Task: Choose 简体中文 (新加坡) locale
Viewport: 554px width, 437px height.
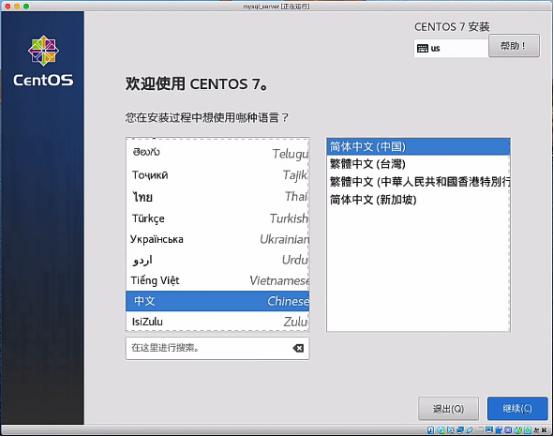Action: click(418, 200)
